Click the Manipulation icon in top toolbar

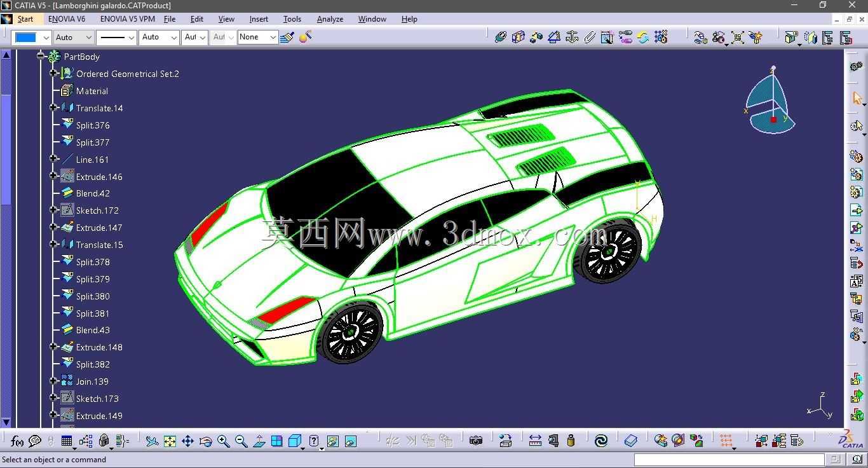pos(701,37)
